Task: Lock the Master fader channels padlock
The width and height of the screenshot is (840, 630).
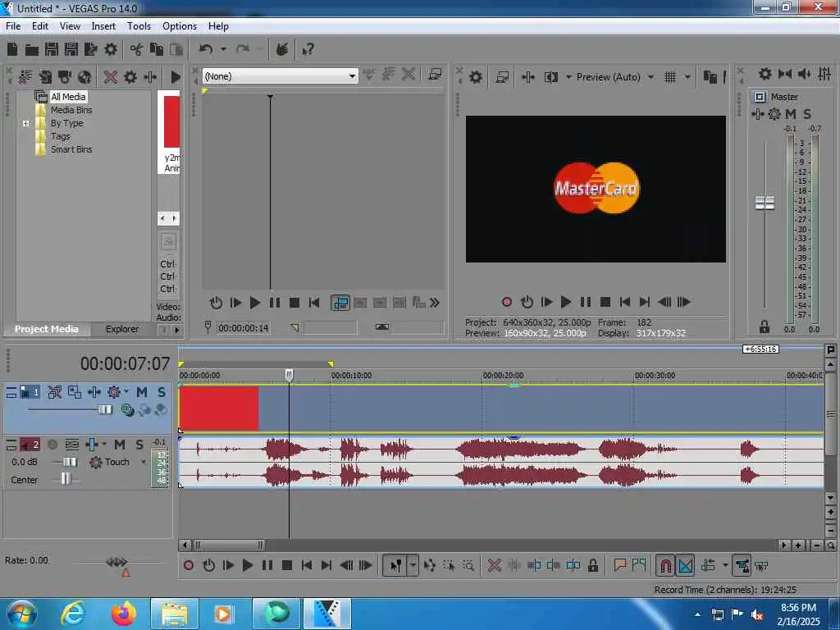Action: pos(764,326)
